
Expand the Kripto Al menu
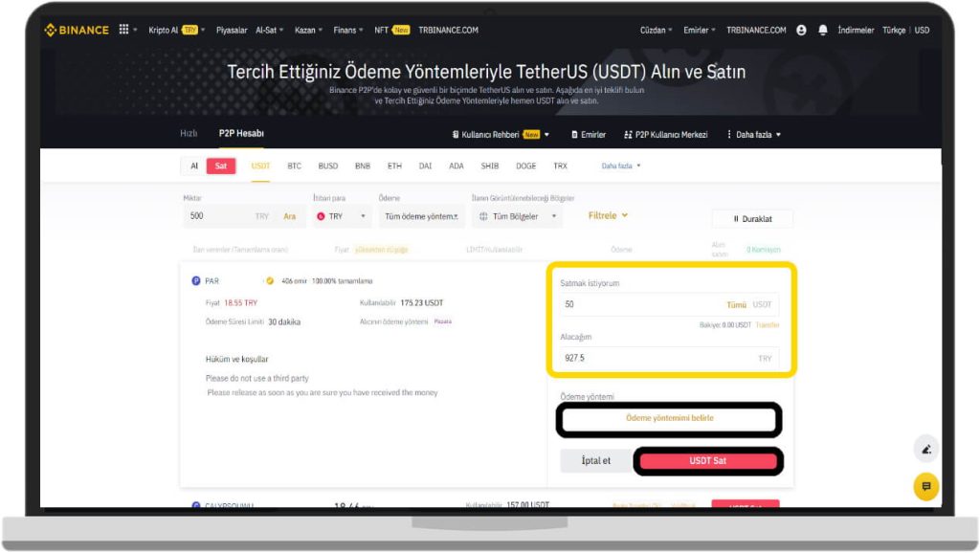176,30
